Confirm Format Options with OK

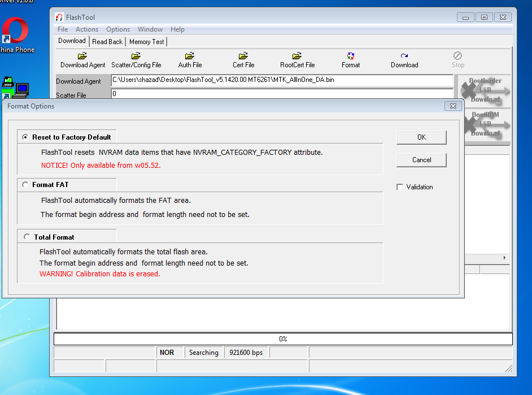tap(421, 137)
